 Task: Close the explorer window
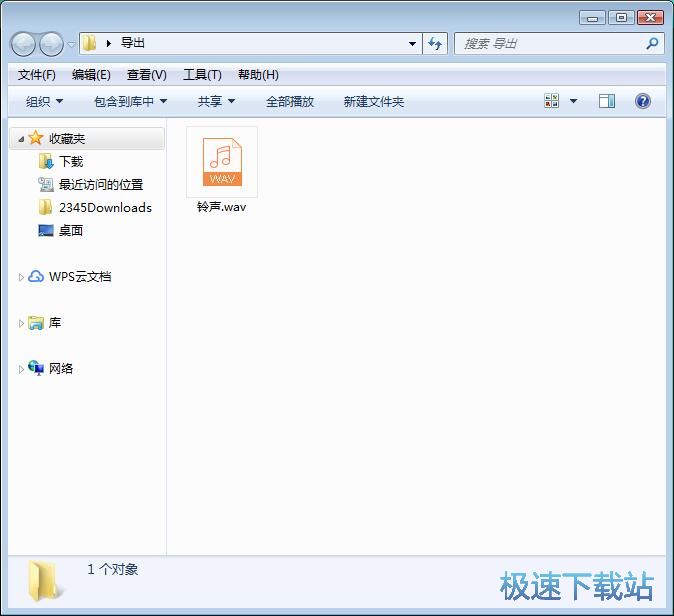coord(650,18)
